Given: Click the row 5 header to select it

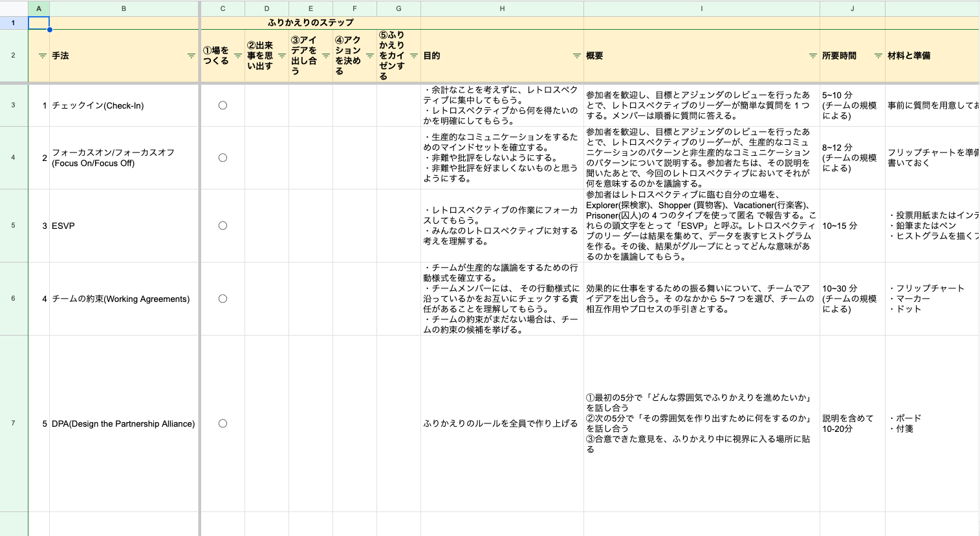Looking at the screenshot, I should click(x=14, y=226).
